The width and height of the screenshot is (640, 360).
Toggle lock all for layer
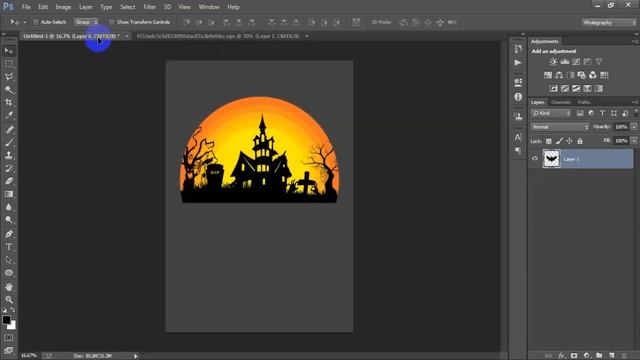tap(580, 141)
